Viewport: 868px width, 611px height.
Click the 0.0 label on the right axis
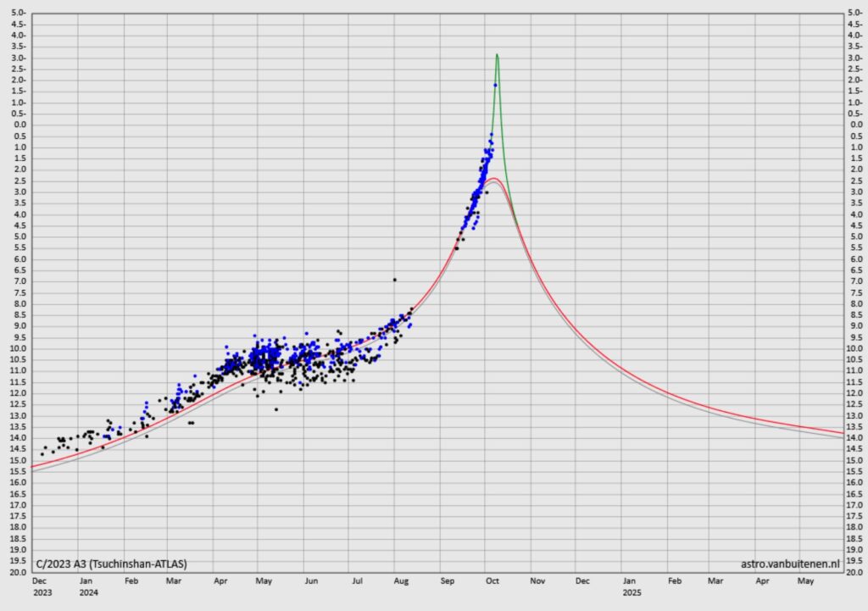(857, 125)
